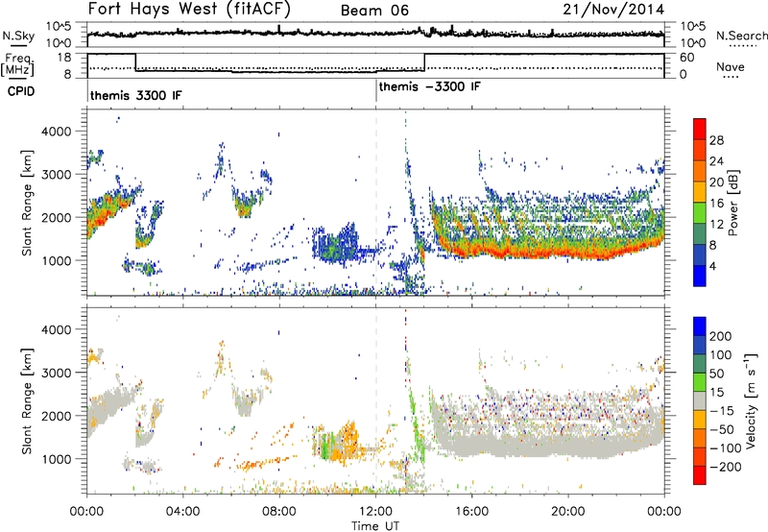768x532 pixels.
Task: Click the '08:00' time tick label
Action: 278,512
